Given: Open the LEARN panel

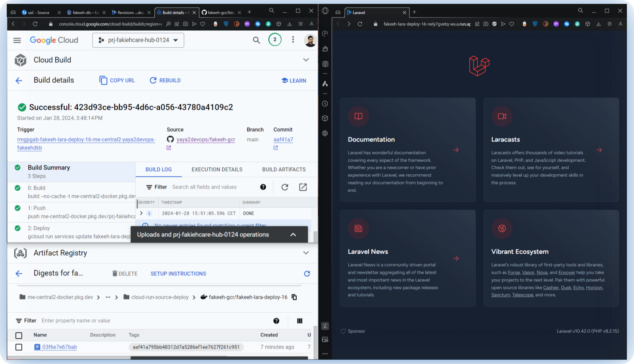Looking at the screenshot, I should [x=294, y=81].
